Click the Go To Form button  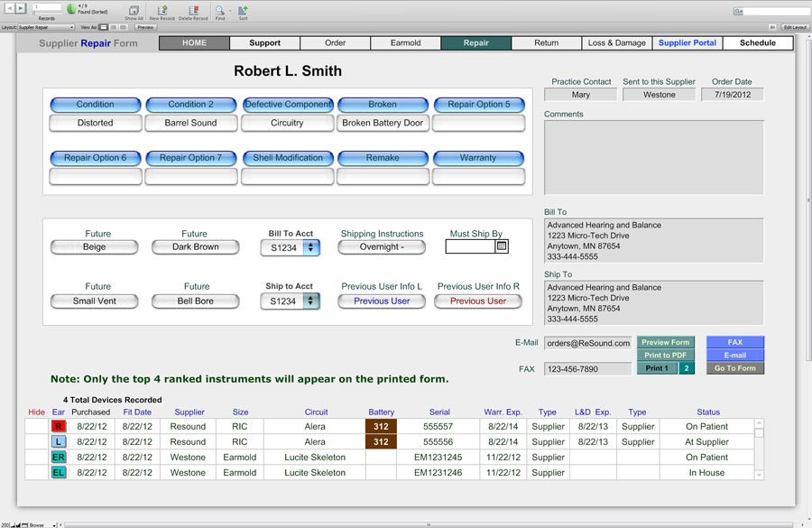[734, 368]
